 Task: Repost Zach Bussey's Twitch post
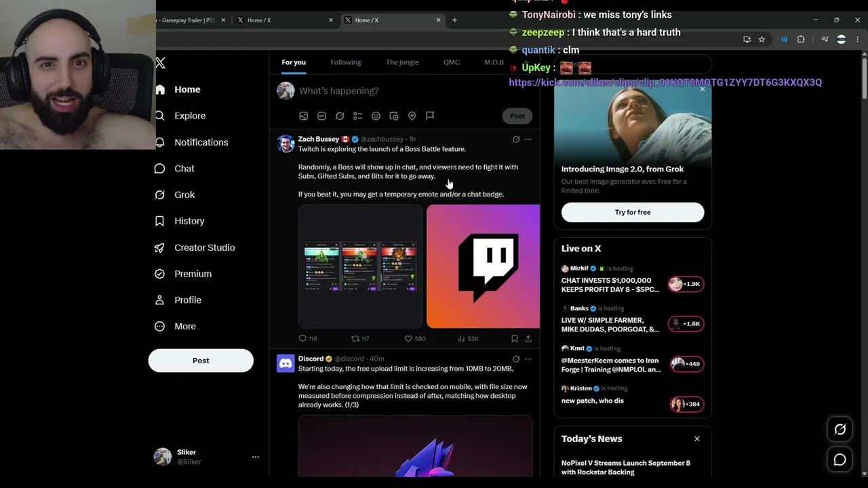pos(360,338)
